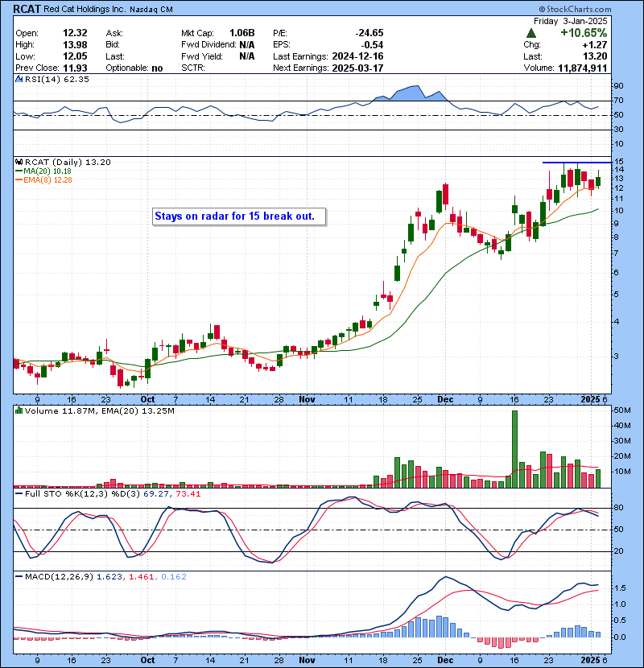Click the 20 level on stochastic axis
The width and height of the screenshot is (644, 668).
pos(618,550)
